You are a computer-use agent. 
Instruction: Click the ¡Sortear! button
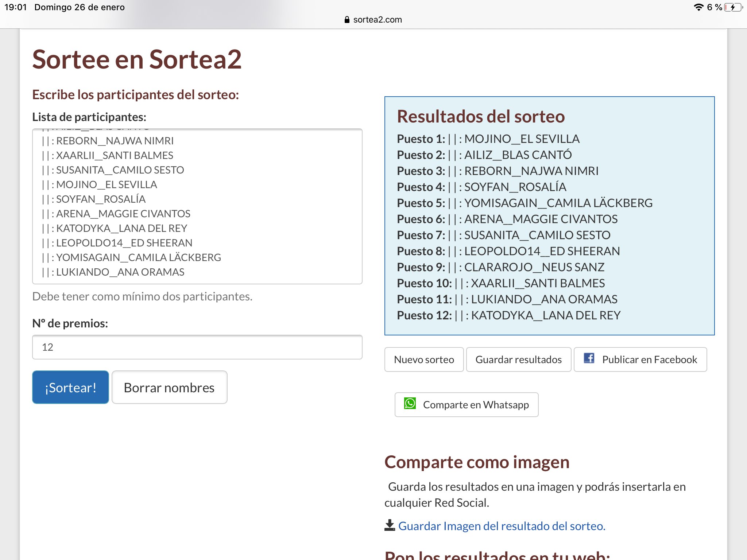70,387
